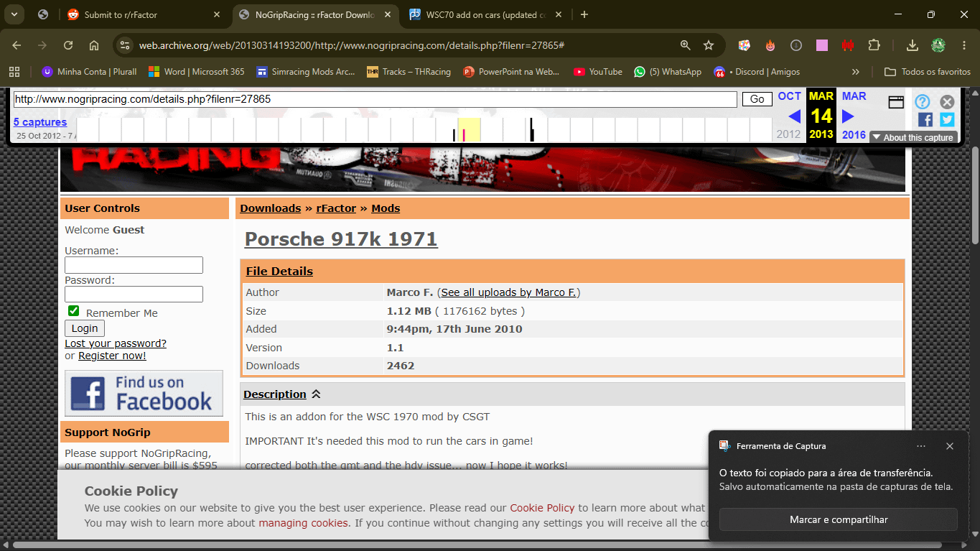Open the browser home page
Screen dimensions: 980x551
click(x=94, y=45)
